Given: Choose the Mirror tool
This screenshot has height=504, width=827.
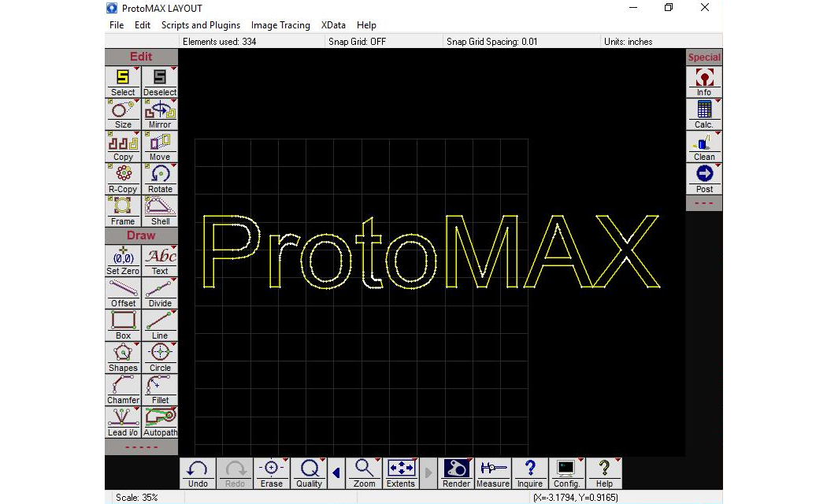Looking at the screenshot, I should (x=160, y=113).
